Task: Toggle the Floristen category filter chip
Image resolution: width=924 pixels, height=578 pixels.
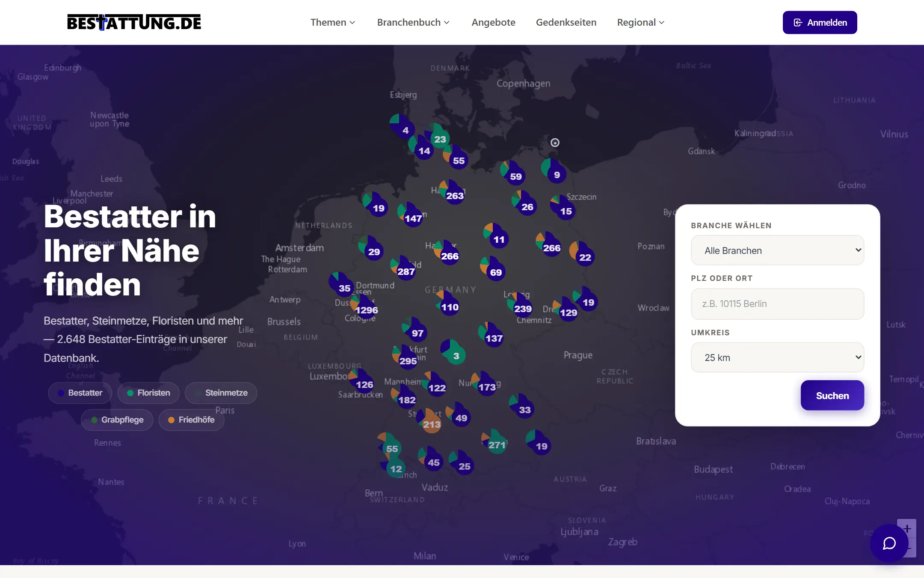Action: pyautogui.click(x=148, y=393)
